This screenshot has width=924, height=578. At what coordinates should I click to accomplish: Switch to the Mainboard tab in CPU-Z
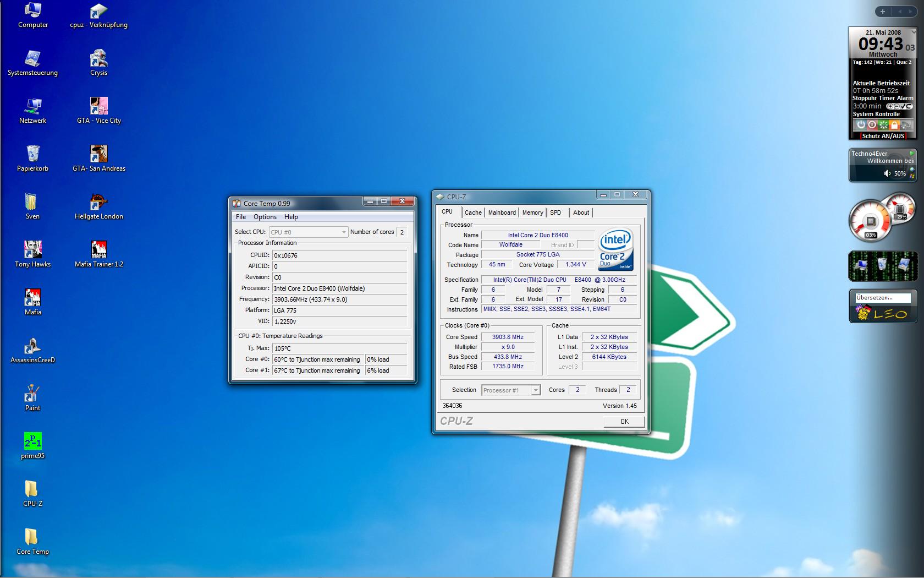(x=502, y=212)
